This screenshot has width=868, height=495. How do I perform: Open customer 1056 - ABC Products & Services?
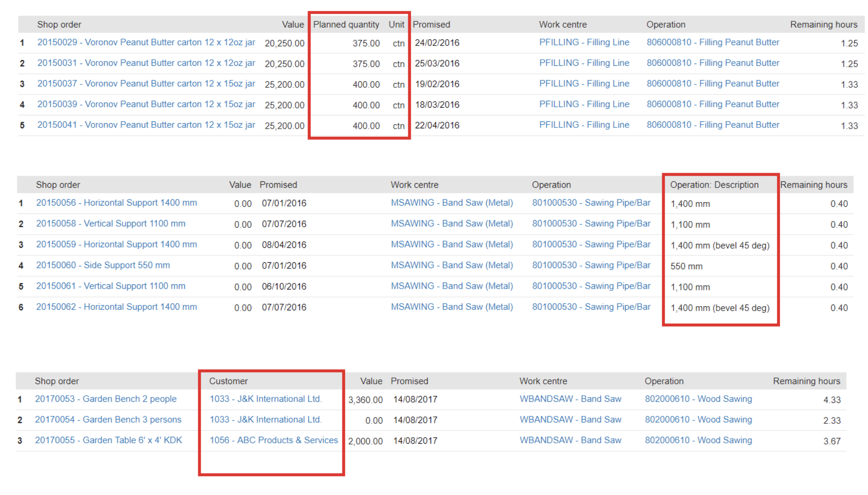tap(273, 440)
